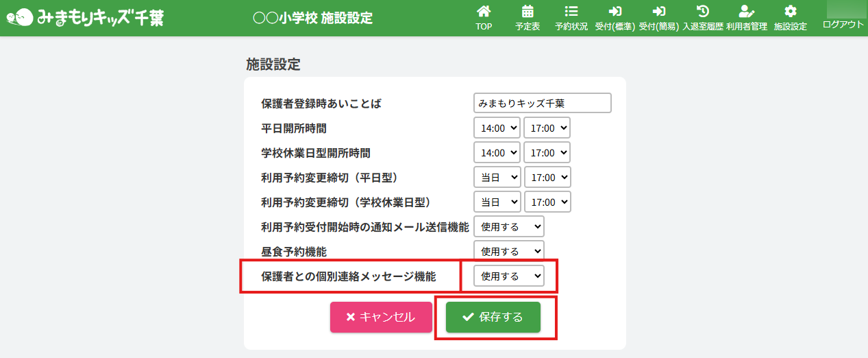Open the 予約状況 list icon
868x358 pixels.
(x=571, y=12)
